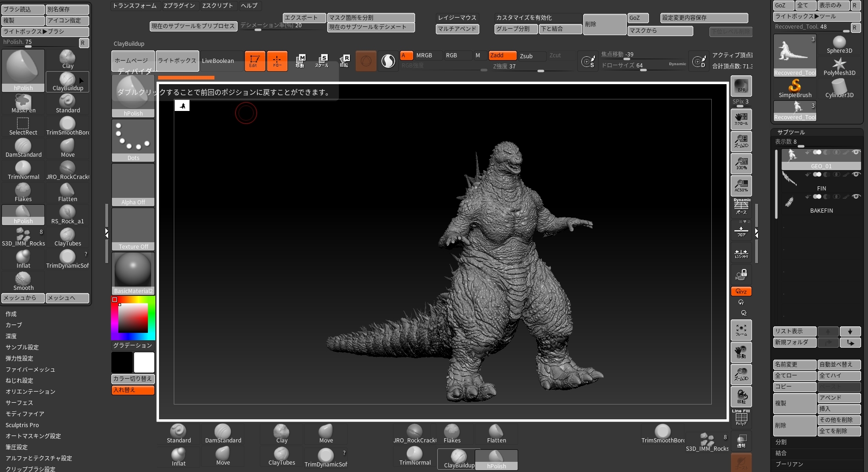868x472 pixels.
Task: Click the 回転 (Rotate) icon
Action: coord(741,396)
